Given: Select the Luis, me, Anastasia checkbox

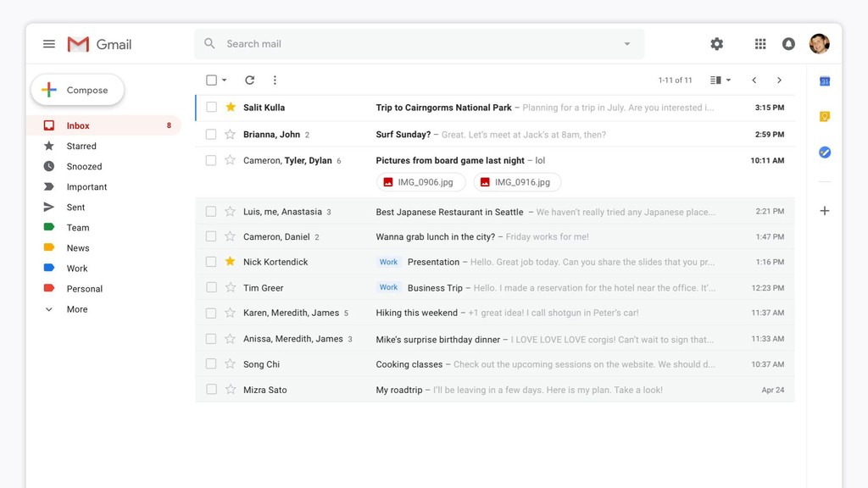Looking at the screenshot, I should (x=211, y=211).
